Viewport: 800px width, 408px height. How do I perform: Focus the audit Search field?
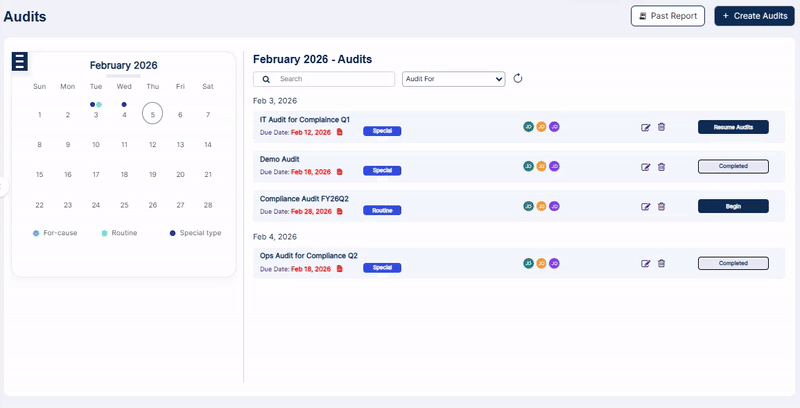(x=324, y=79)
